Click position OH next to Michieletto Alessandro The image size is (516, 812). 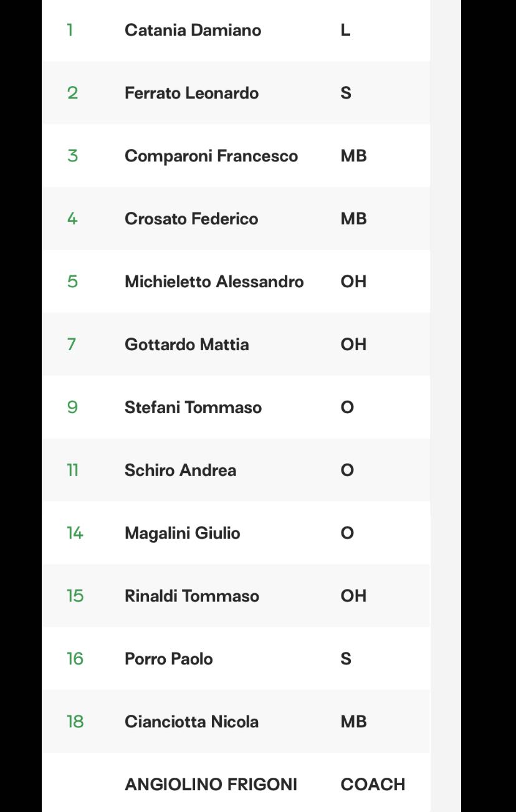point(353,282)
